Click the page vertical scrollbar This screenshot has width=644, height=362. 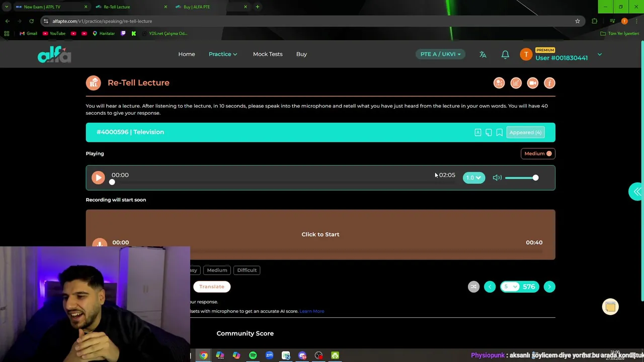point(641,171)
